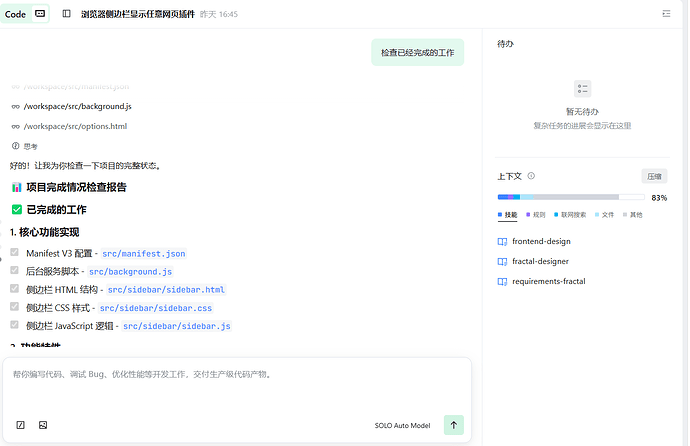Viewport: 690px width, 446px height.
Task: Click the 压缩 compress button
Action: click(x=654, y=176)
